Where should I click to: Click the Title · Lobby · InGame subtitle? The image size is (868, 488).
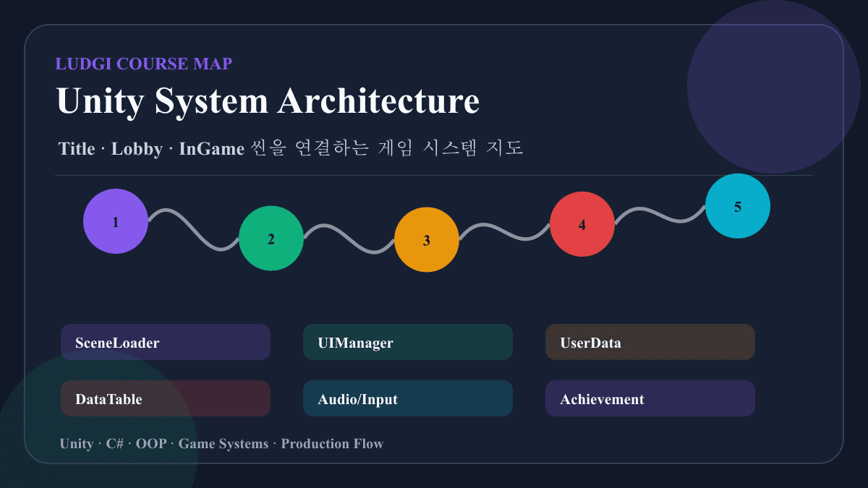click(291, 148)
